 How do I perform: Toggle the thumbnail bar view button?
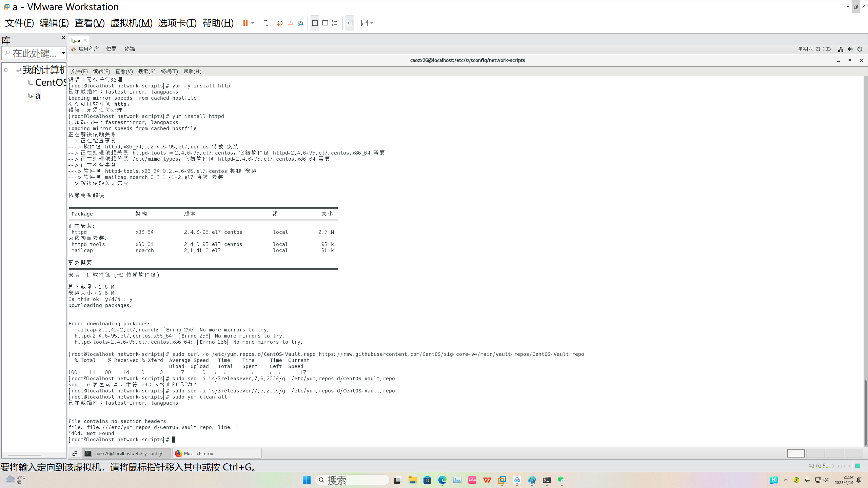pyautogui.click(x=325, y=23)
